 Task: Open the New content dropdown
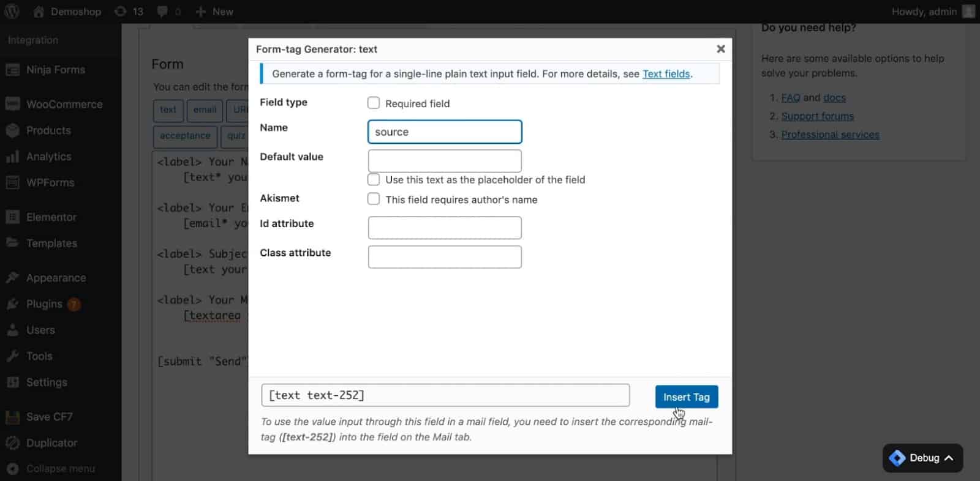pyautogui.click(x=214, y=12)
